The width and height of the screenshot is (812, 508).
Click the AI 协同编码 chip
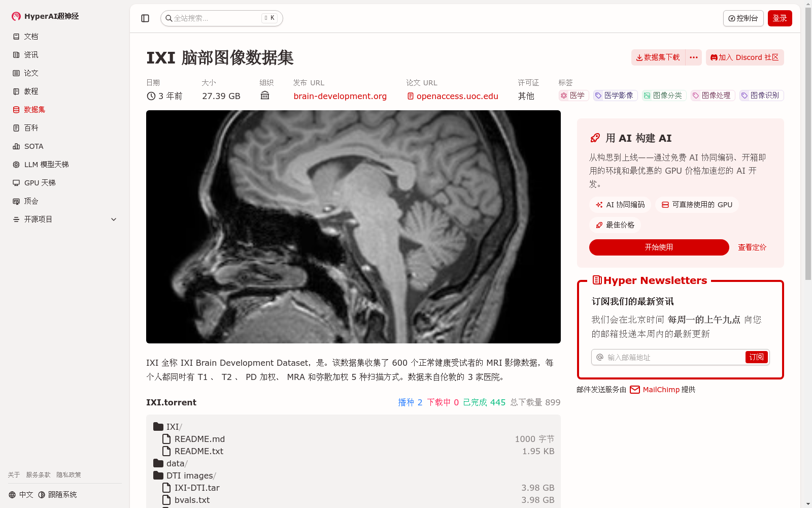[x=620, y=205]
